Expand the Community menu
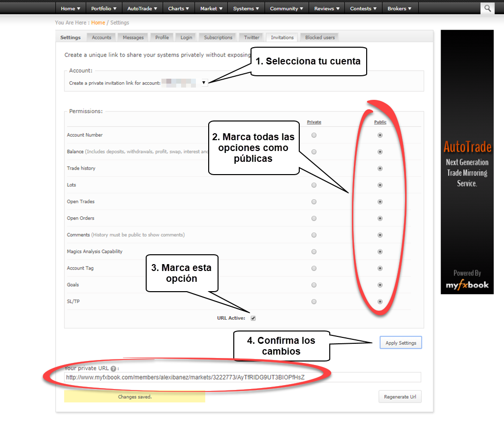The height and width of the screenshot is (421, 504). coord(286,8)
